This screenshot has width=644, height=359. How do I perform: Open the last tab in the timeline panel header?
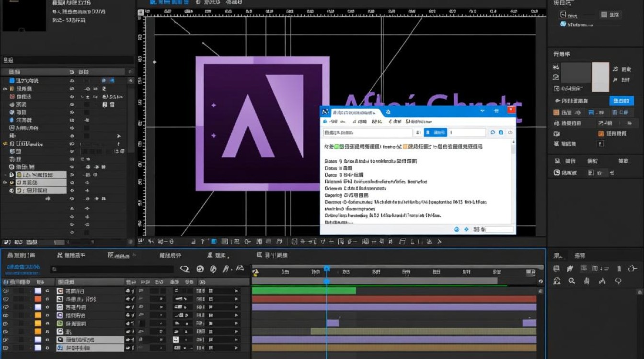click(x=273, y=256)
